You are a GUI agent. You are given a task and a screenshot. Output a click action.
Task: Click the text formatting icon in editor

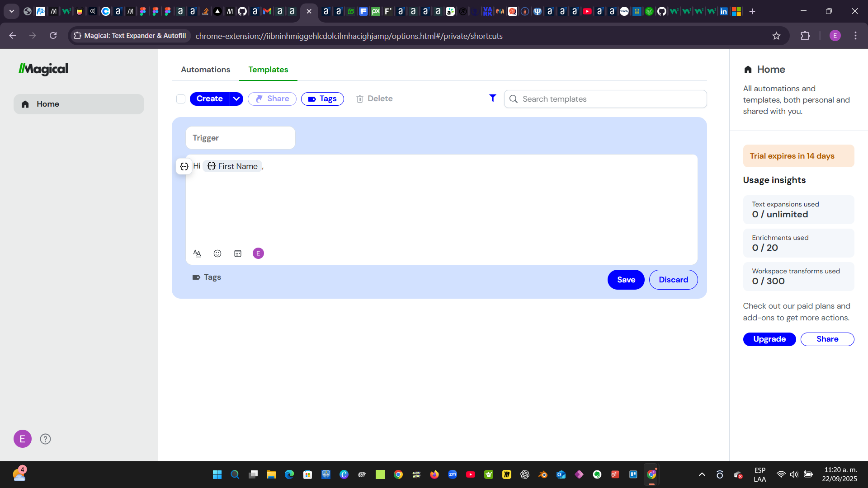point(197,253)
